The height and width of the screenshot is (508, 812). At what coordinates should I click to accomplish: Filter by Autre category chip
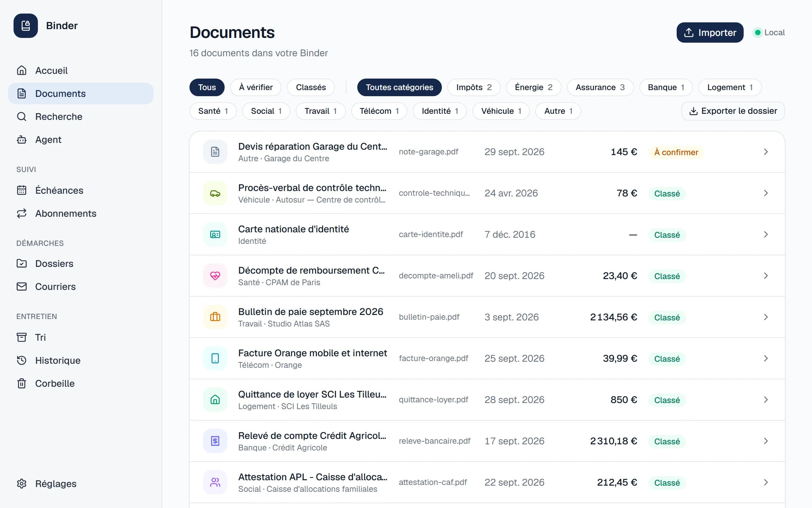coord(558,111)
